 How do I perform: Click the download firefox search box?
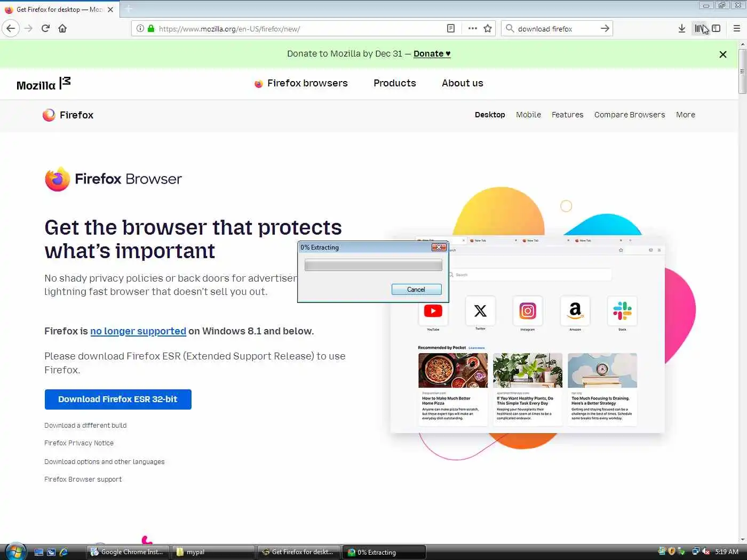[x=557, y=29]
